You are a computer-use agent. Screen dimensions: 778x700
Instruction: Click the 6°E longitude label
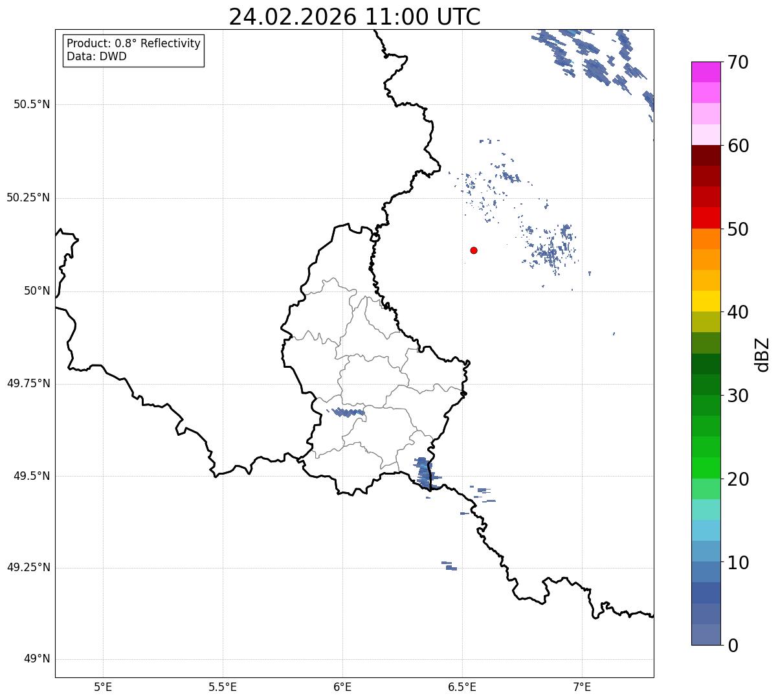click(342, 686)
